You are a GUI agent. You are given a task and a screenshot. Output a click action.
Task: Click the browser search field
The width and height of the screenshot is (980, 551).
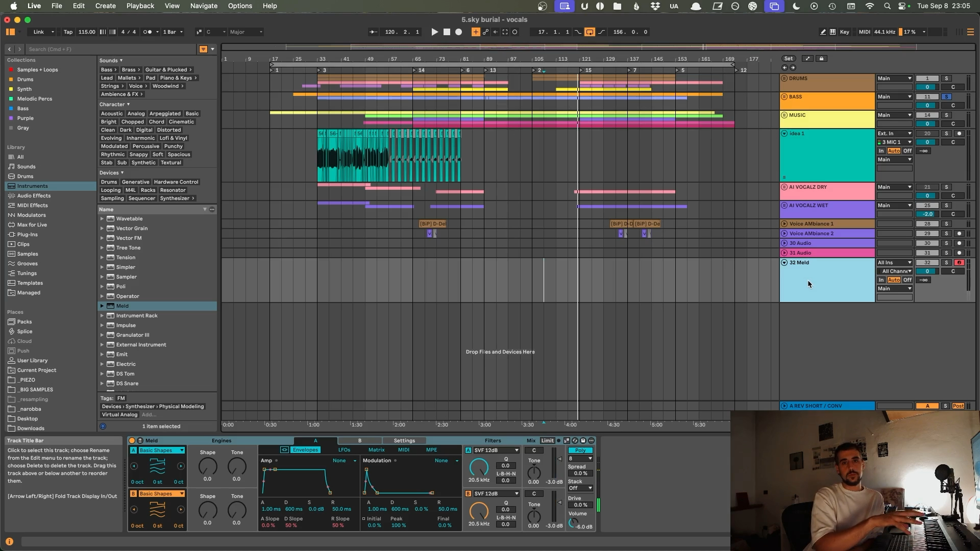[x=111, y=49]
